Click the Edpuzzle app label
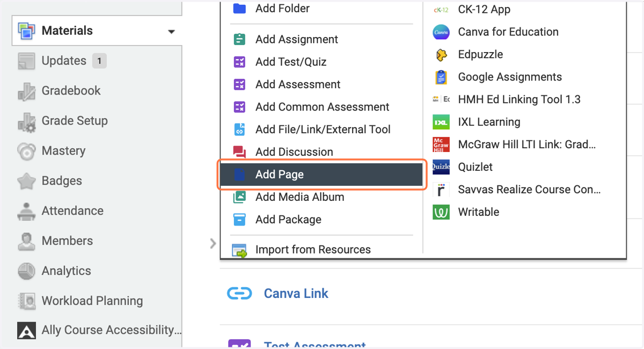Image resolution: width=644 pixels, height=349 pixels. (x=480, y=54)
